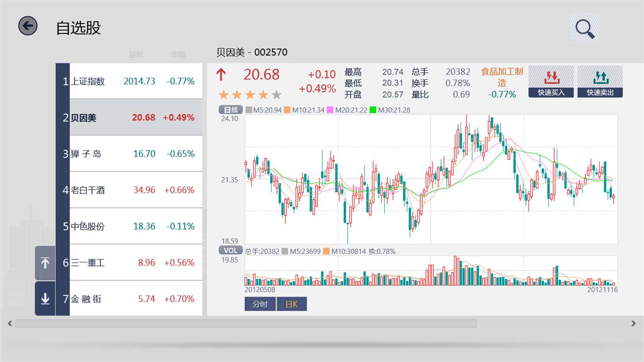Screen dimensions: 644x362
Task: Jump to top of watchlist arrow
Action: click(45, 263)
